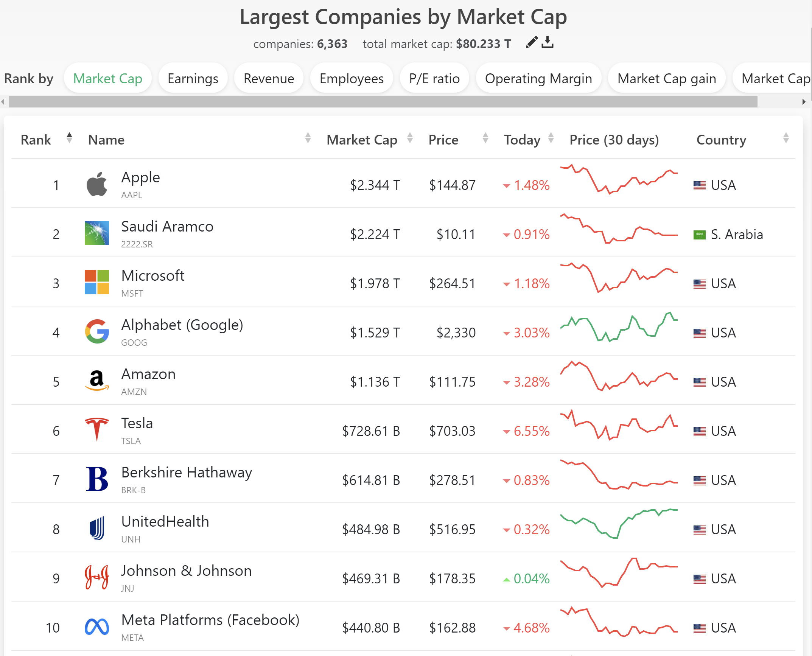Click the horizontal scrollbar right arrow
The image size is (812, 656).
[x=804, y=102]
